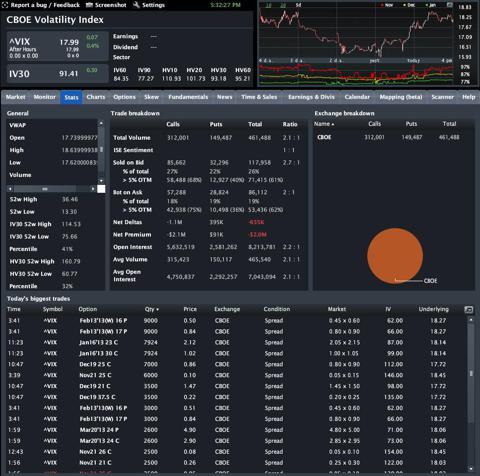Toggle the Jan series in chart legend
The image size is (480, 476).
click(x=430, y=5)
